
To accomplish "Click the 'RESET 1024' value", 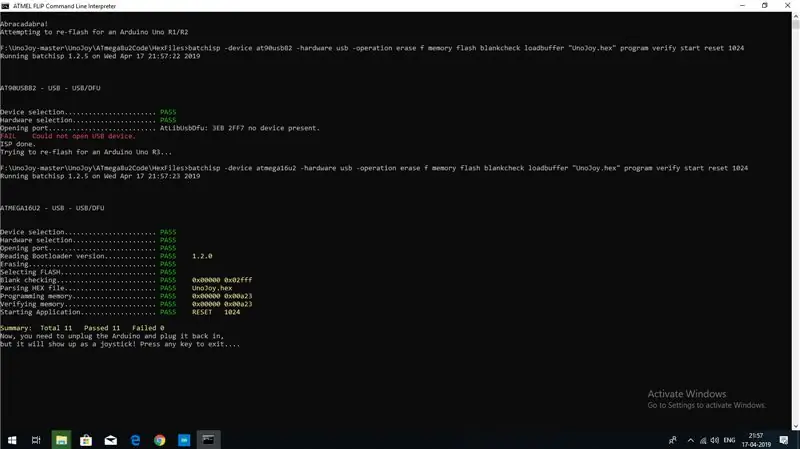I will point(216,312).
